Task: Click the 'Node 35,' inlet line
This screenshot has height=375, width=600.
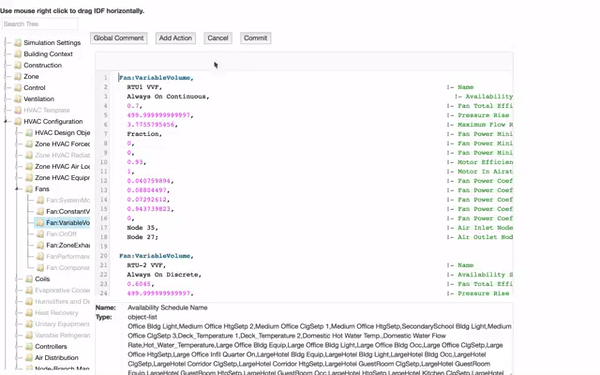Action: pyautogui.click(x=142, y=228)
